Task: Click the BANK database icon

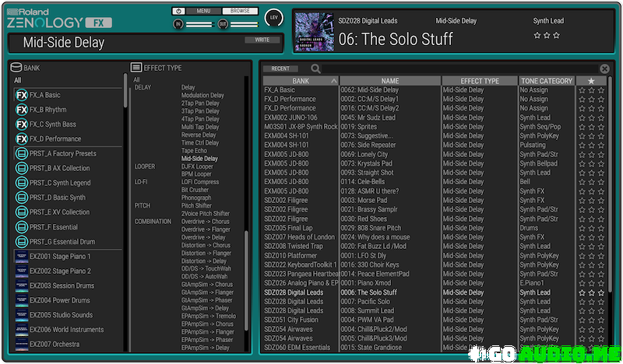Action: [16, 68]
